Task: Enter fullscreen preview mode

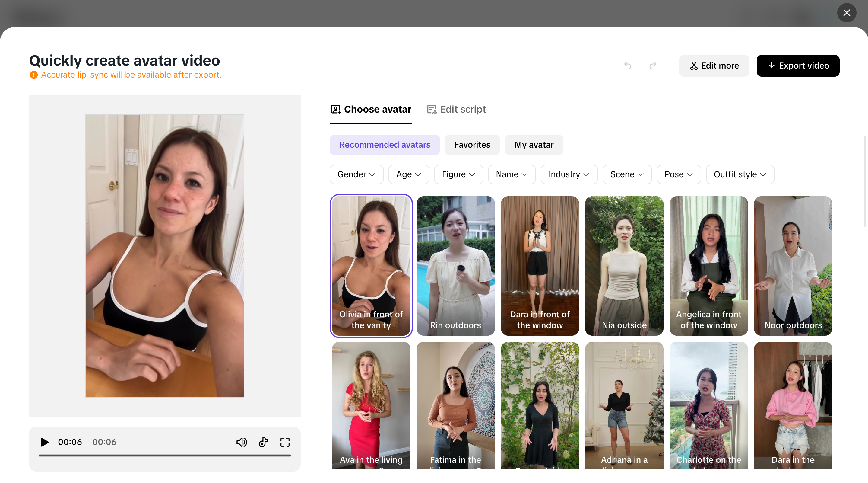Action: pos(285,442)
